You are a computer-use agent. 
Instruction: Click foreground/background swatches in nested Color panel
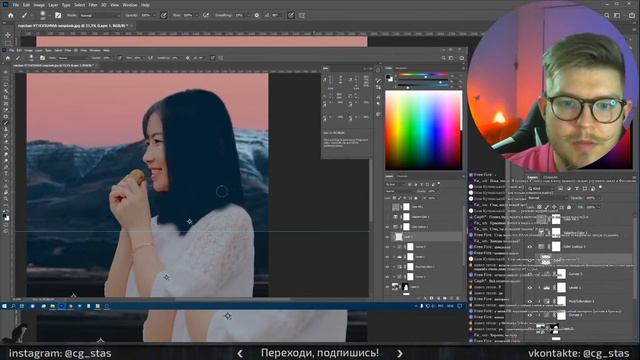point(390,78)
